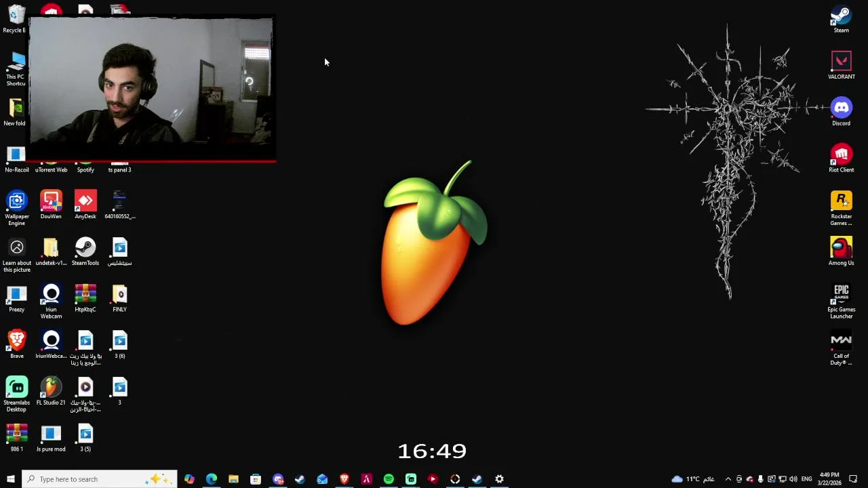This screenshot has width=868, height=488.
Task: Select the undetek-v1 folder icon
Action: 51,252
